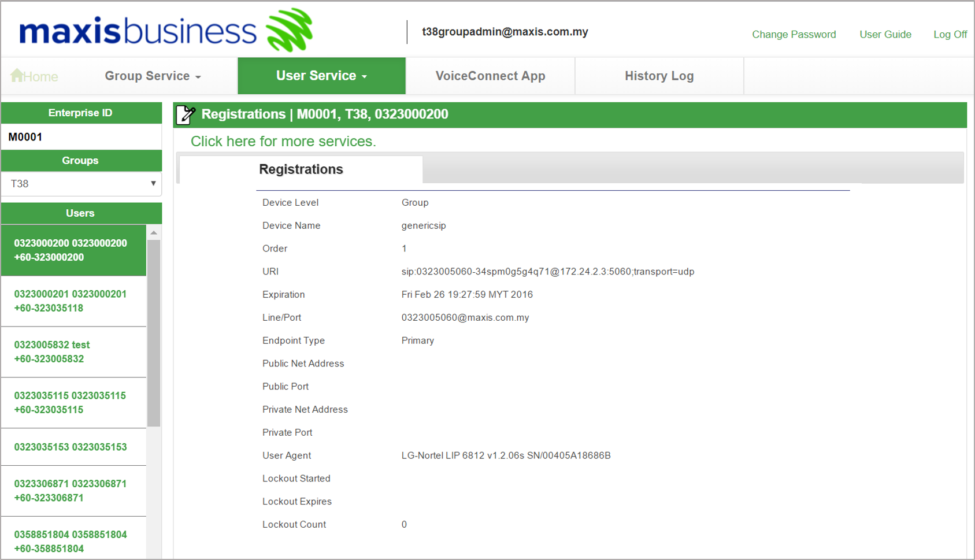This screenshot has height=560, width=975.
Task: Click the Change Password link
Action: [x=794, y=35]
